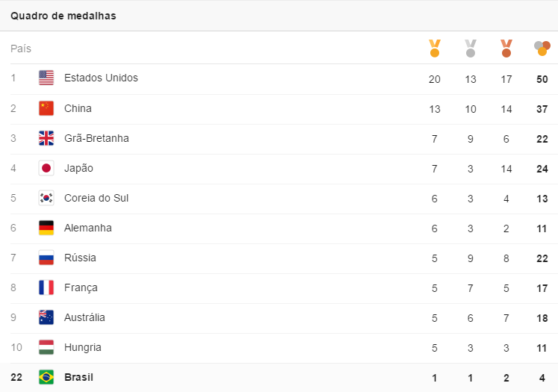This screenshot has height=392, width=558.
Task: Click the China flag icon
Action: pyautogui.click(x=46, y=108)
